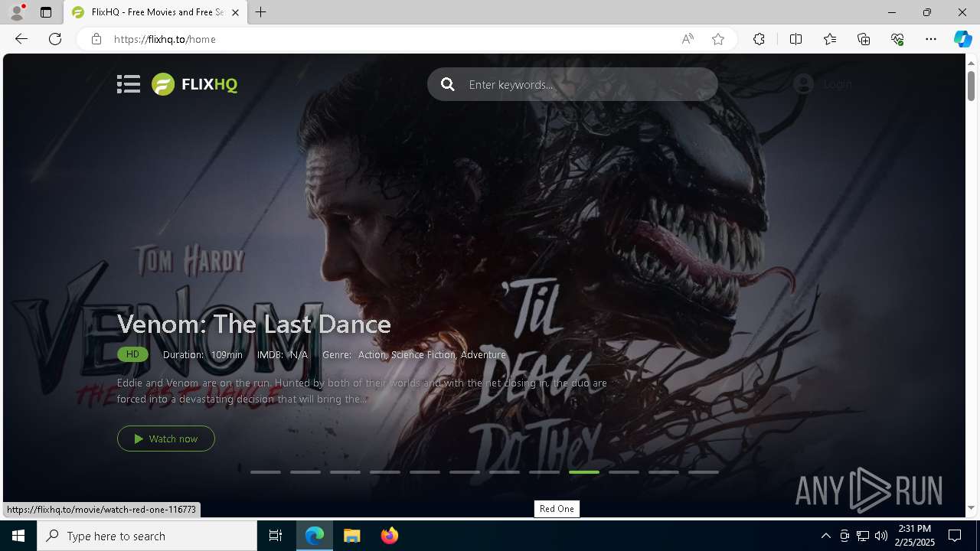Open the Favorites list

tap(830, 39)
